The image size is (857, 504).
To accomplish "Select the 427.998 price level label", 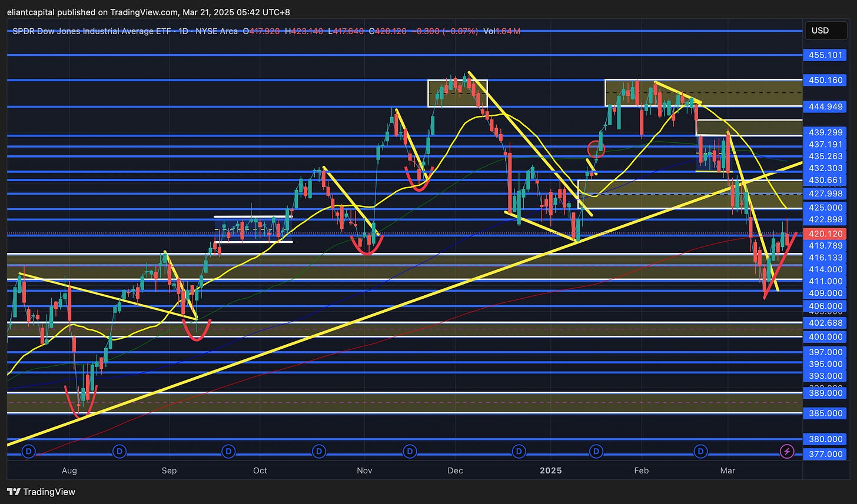I will [826, 194].
